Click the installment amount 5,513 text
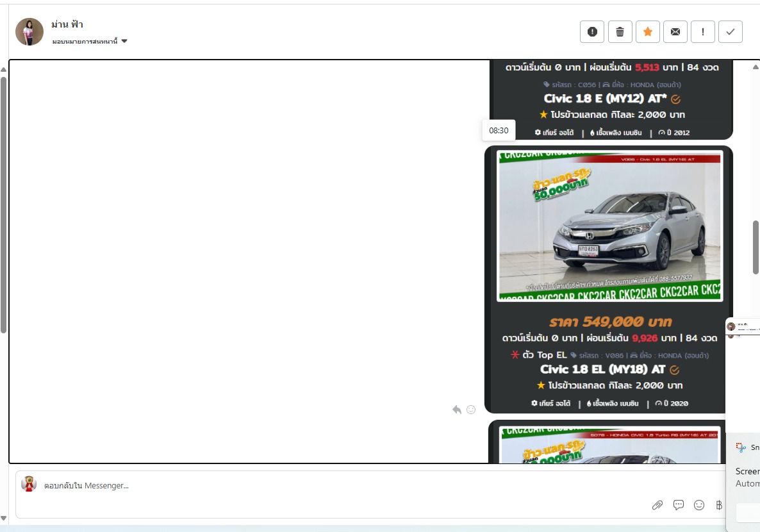 [x=647, y=67]
